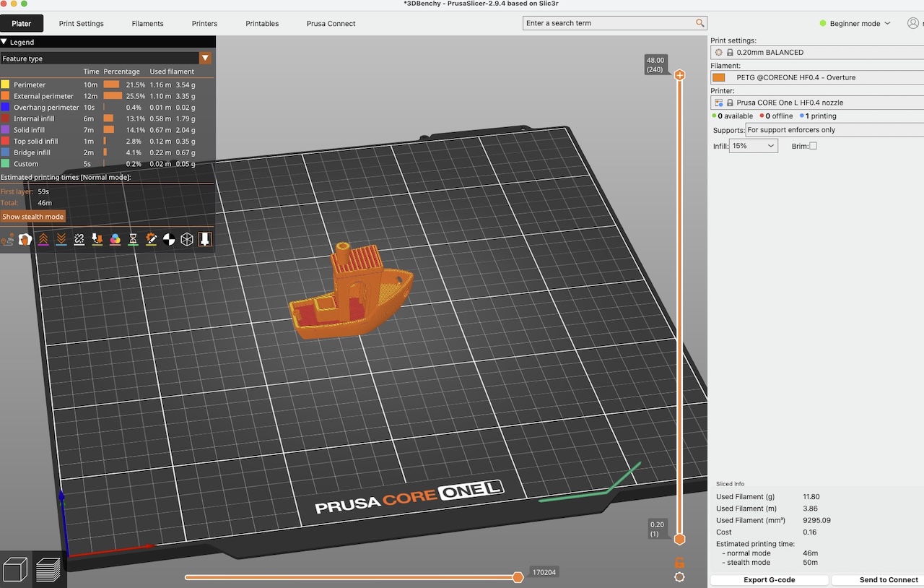Click the Export G-code button
The width and height of the screenshot is (924, 588).
pos(769,580)
